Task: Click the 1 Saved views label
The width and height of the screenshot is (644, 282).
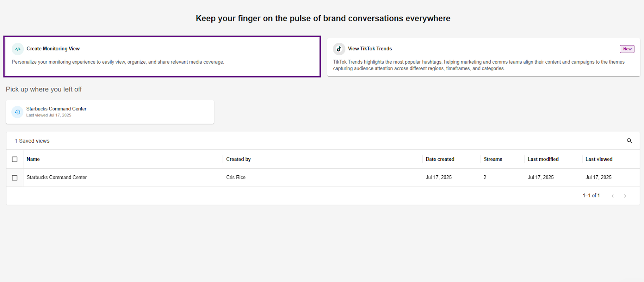Action: click(32, 141)
